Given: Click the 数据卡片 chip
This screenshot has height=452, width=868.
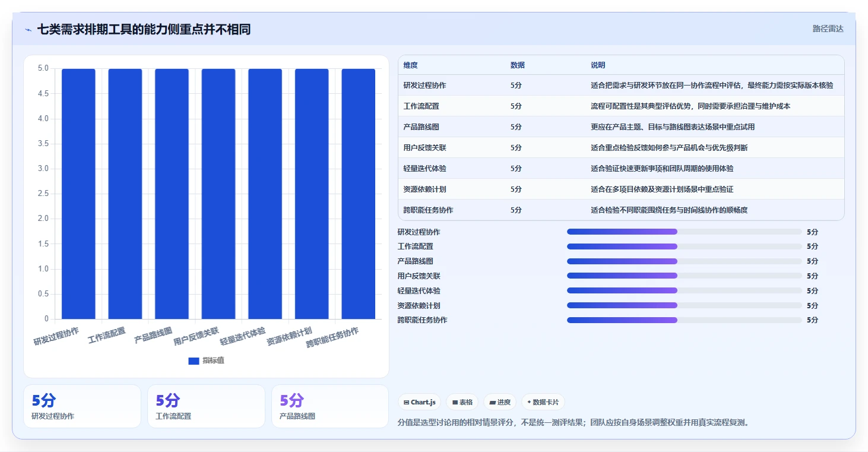Looking at the screenshot, I should pyautogui.click(x=543, y=402).
